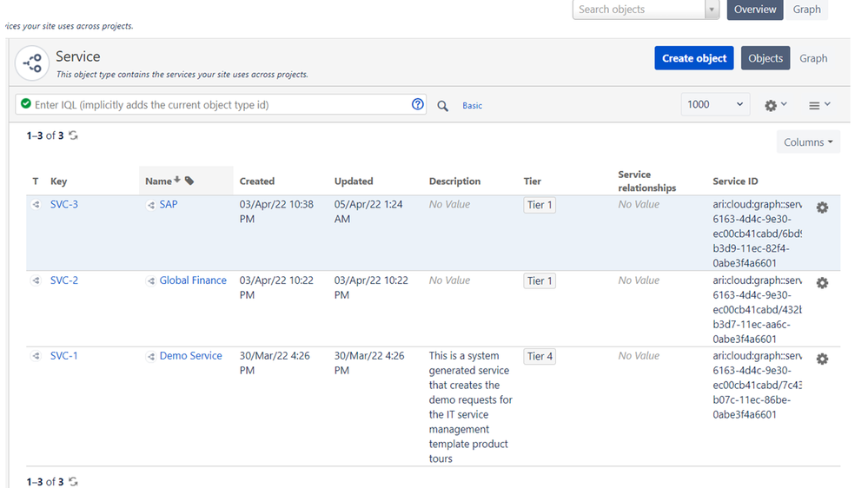Click the label tag icon in Name header
Image resolution: width=868 pixels, height=488 pixels.
[189, 181]
